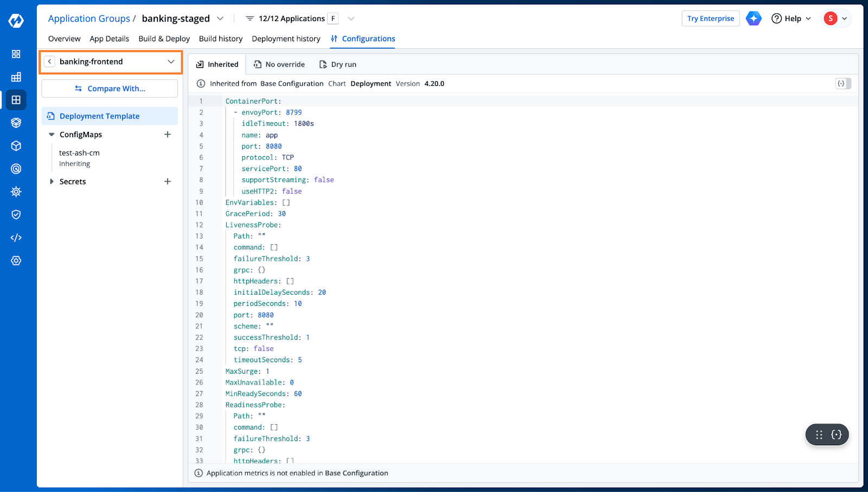Switch to the Overview tab

[64, 39]
